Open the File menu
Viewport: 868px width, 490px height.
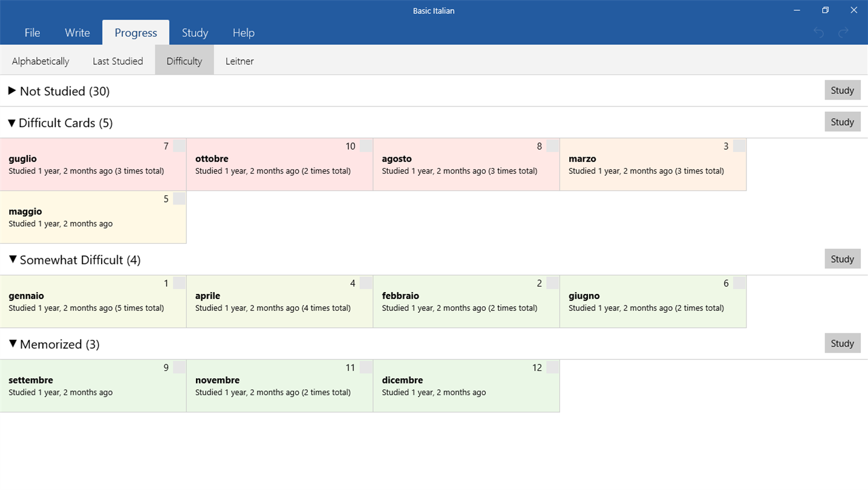(32, 33)
